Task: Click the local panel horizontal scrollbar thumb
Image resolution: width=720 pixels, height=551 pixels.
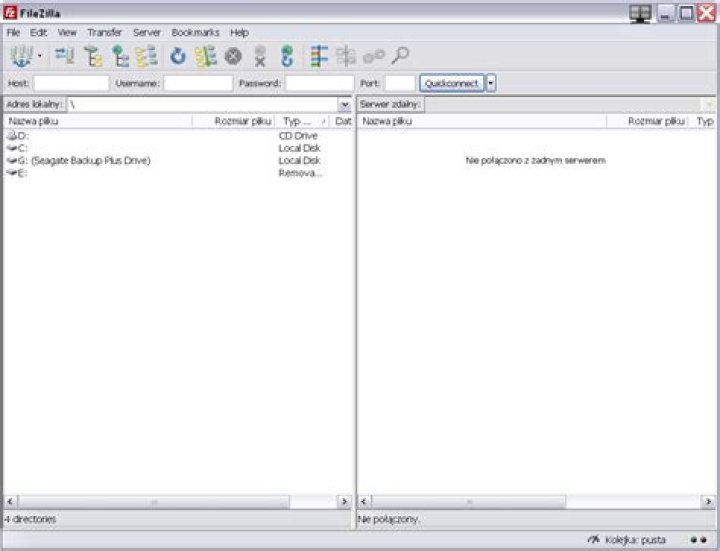Action: [x=154, y=501]
